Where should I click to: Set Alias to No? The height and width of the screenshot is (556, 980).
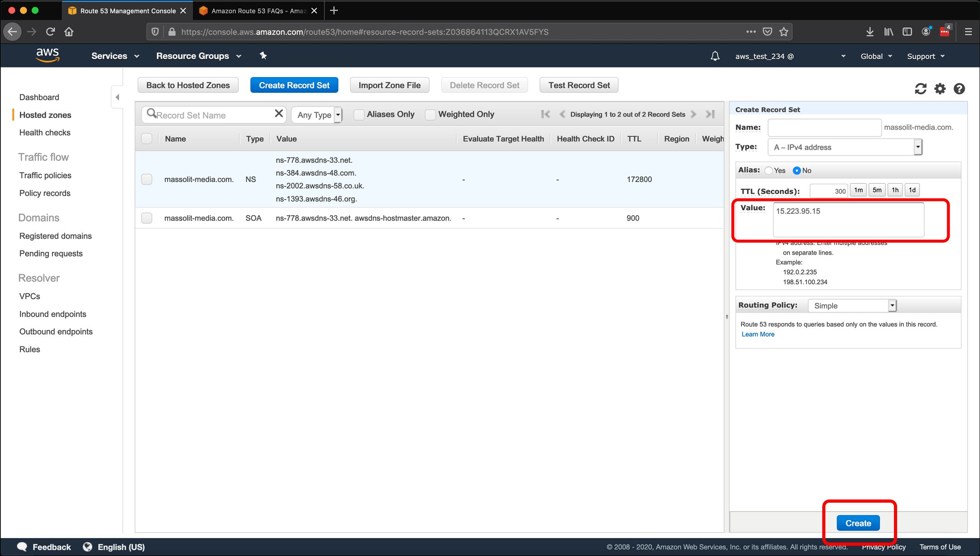tap(797, 170)
